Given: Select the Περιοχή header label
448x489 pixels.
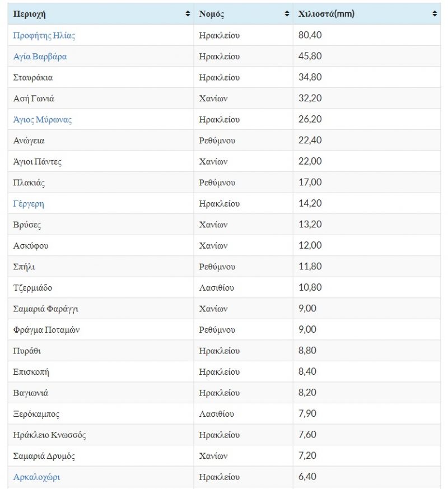Looking at the screenshot, I should pyautogui.click(x=30, y=14).
